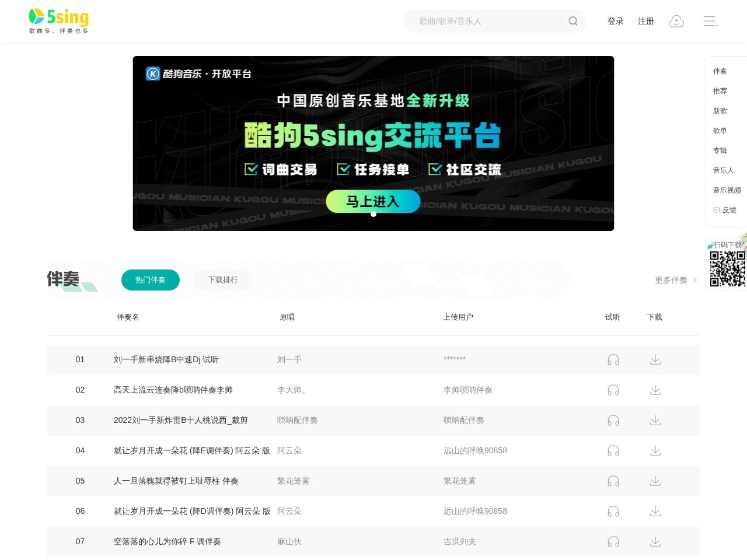Download track 03 2022刘一手新炸雷
This screenshot has width=747, height=560.
pyautogui.click(x=655, y=421)
